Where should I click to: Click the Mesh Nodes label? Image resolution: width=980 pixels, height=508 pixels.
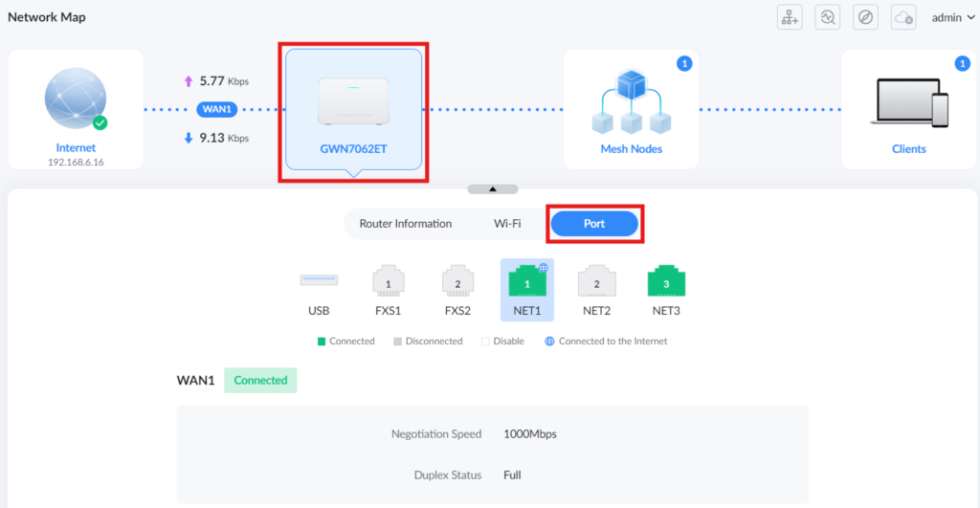[x=632, y=148]
